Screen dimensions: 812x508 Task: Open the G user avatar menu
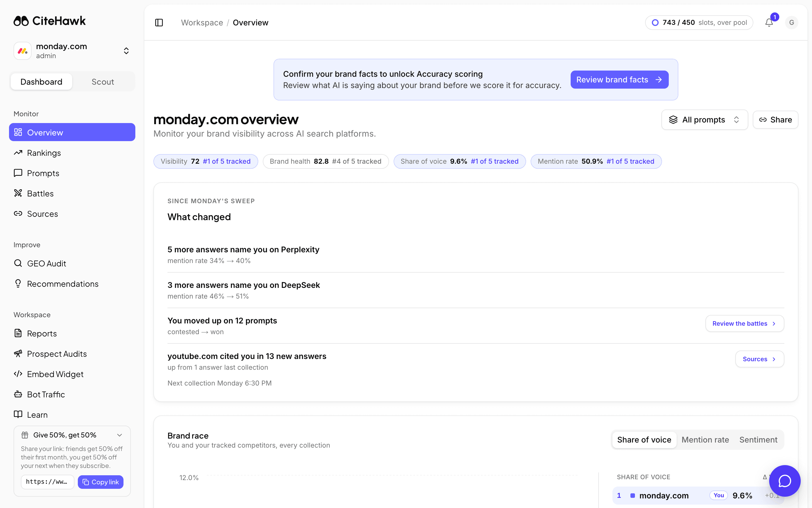791,23
